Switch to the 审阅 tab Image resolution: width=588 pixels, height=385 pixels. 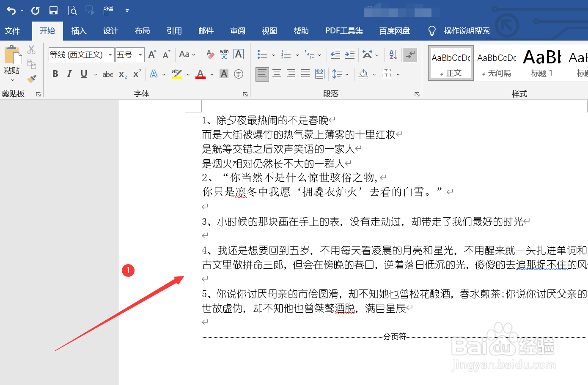(x=237, y=31)
